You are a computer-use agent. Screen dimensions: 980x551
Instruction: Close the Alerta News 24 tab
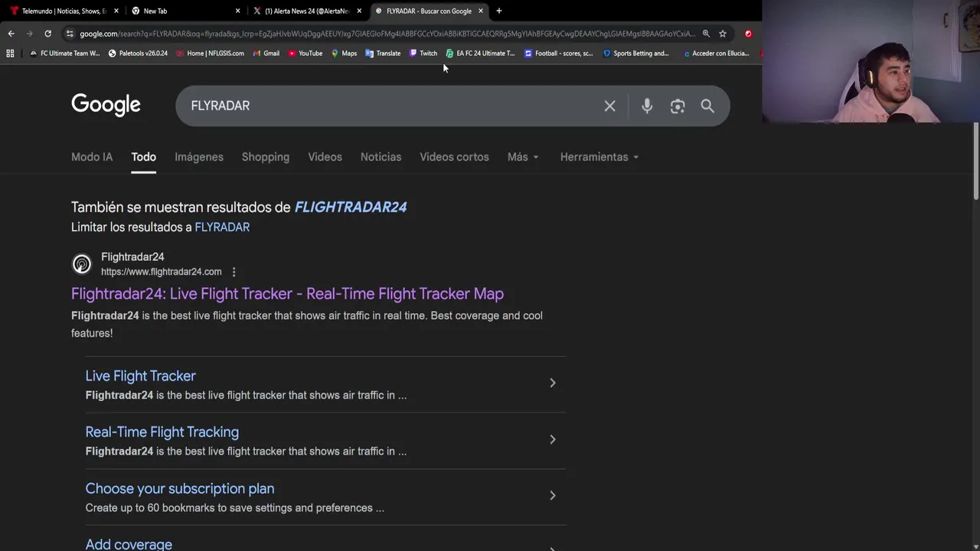tap(359, 11)
